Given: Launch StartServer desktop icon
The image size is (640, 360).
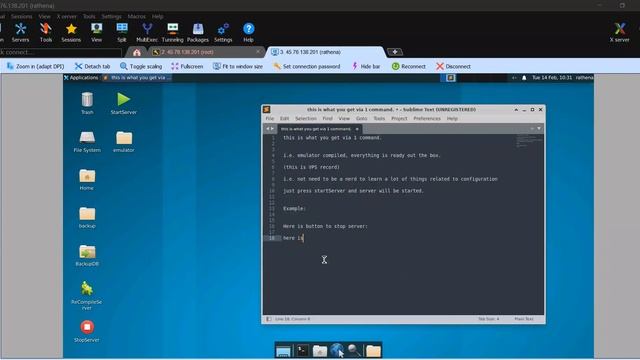Looking at the screenshot, I should pyautogui.click(x=124, y=103).
